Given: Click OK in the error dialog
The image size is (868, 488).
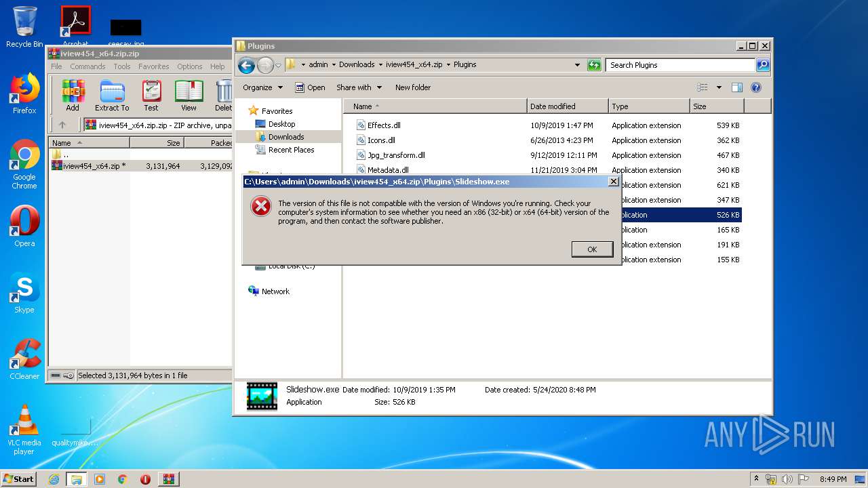Looking at the screenshot, I should (592, 249).
